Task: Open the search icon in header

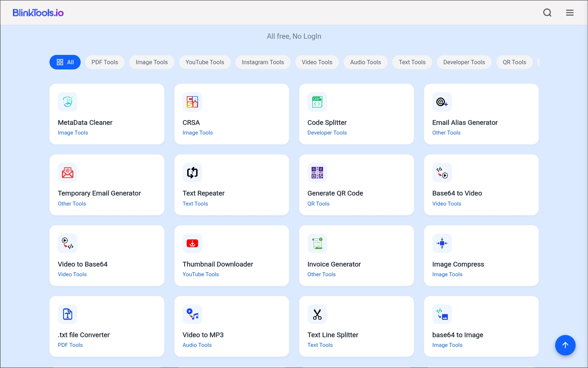Action: pyautogui.click(x=547, y=13)
